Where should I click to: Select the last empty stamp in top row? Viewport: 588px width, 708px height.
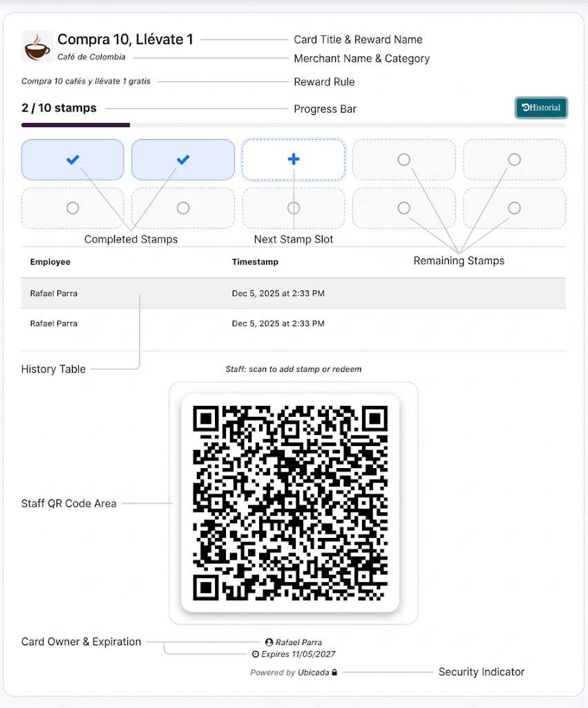tap(514, 160)
